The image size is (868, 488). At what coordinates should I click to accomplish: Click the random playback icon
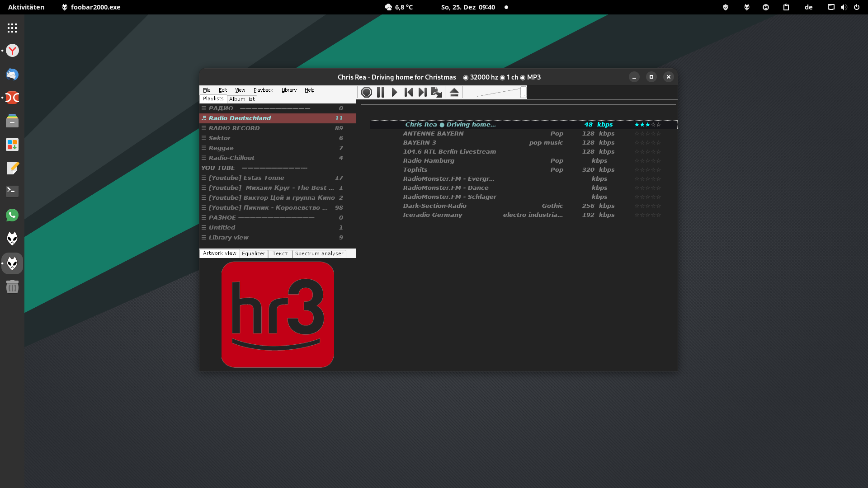437,92
